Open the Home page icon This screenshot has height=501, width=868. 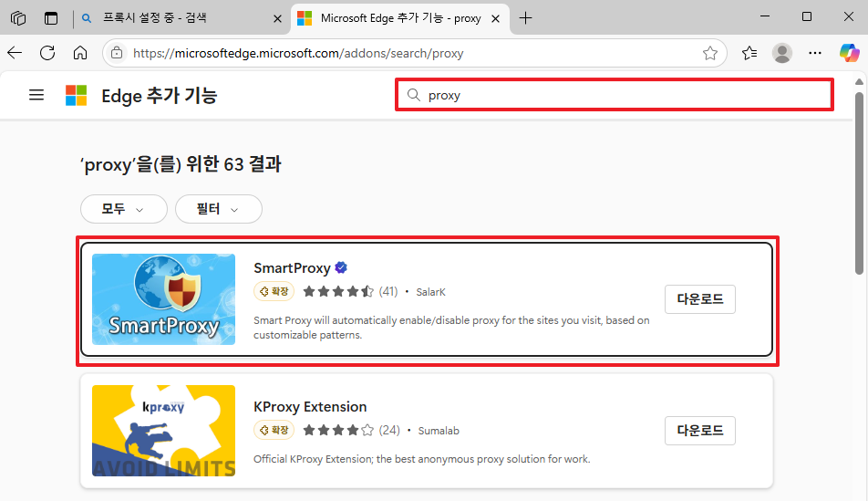point(80,53)
